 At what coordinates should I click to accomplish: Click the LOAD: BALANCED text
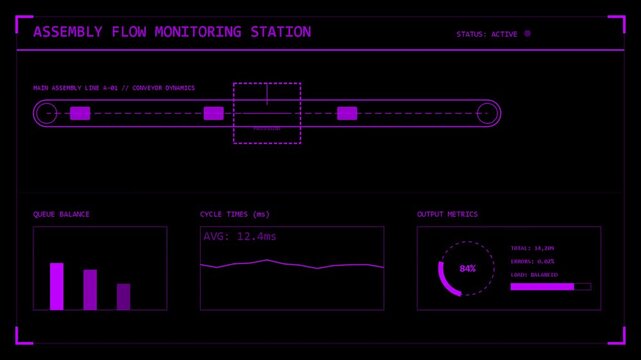point(534,275)
